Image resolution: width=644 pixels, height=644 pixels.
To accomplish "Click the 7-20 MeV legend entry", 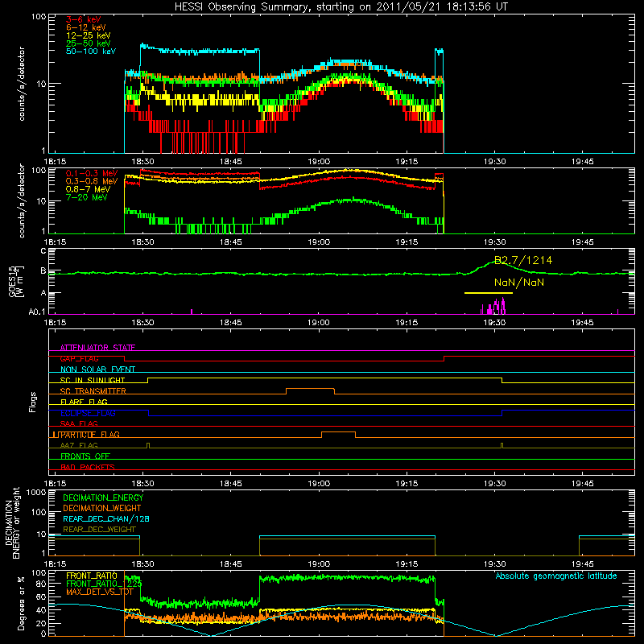I will pyautogui.click(x=86, y=197).
